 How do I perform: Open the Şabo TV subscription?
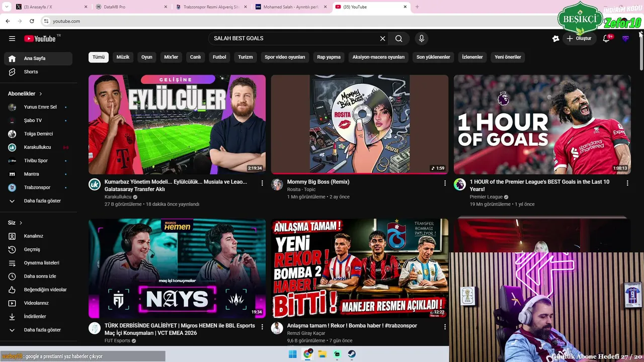38,121
